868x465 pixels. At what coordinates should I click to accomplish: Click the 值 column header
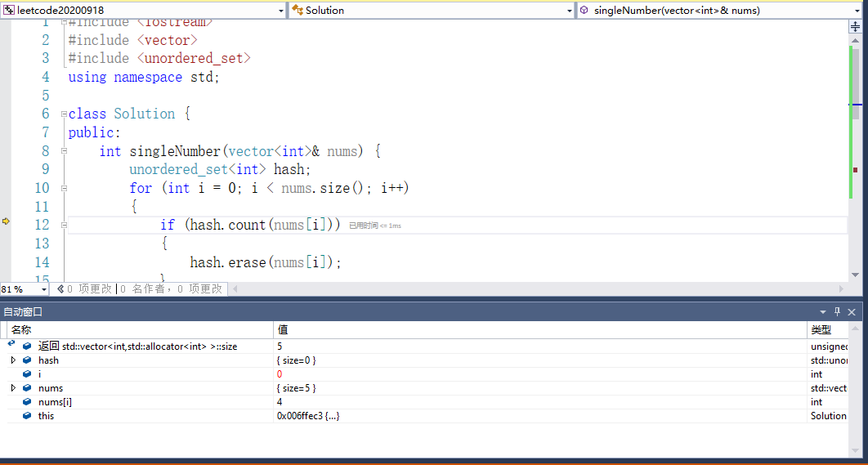(x=540, y=330)
